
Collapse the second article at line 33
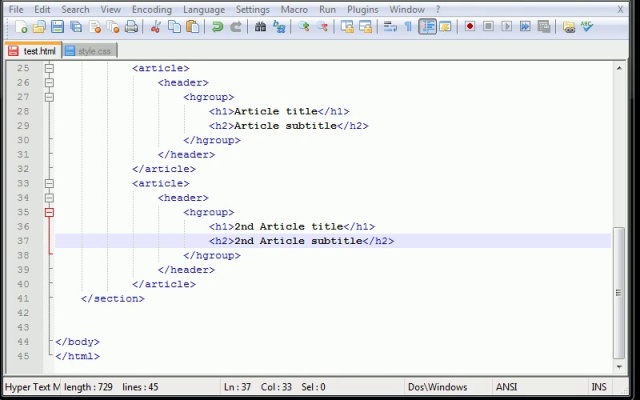click(49, 183)
